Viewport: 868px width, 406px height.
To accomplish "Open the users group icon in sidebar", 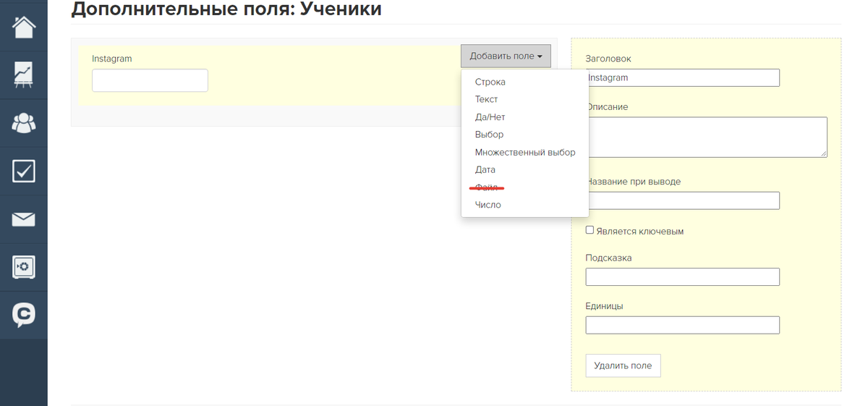I will 24,123.
